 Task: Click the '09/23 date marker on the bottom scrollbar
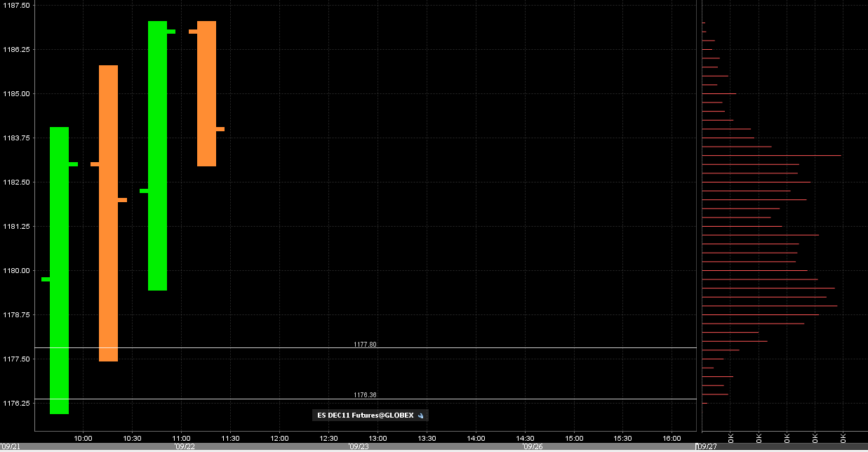(x=358, y=446)
